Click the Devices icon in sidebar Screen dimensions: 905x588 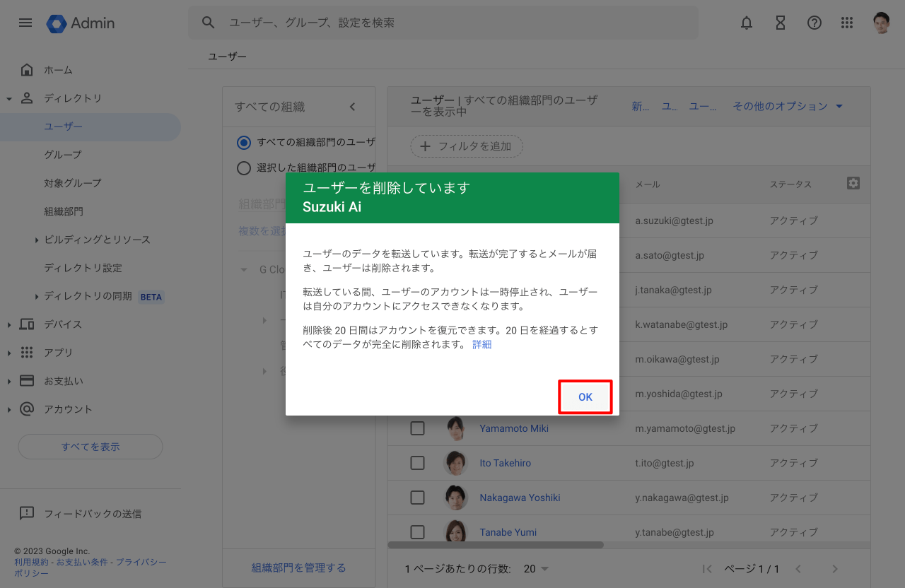[27, 324]
